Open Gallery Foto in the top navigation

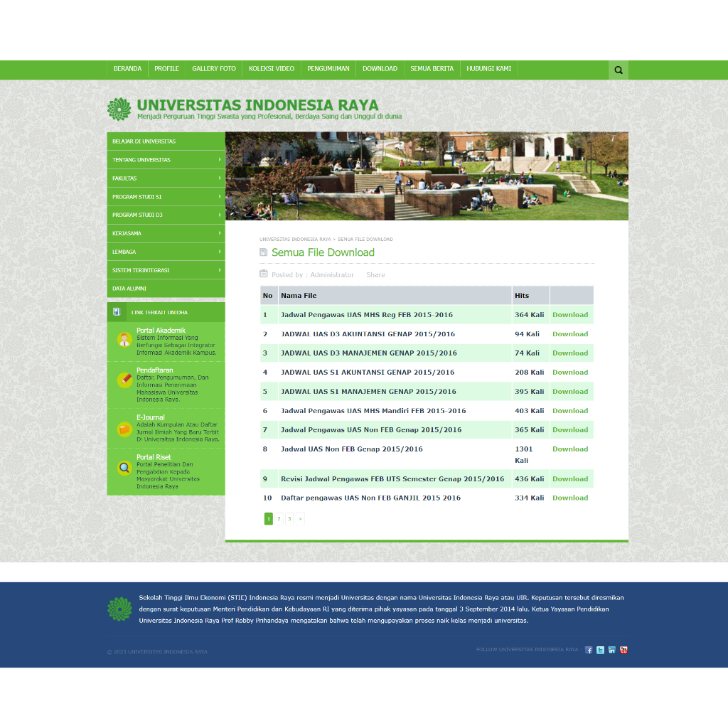(x=214, y=69)
